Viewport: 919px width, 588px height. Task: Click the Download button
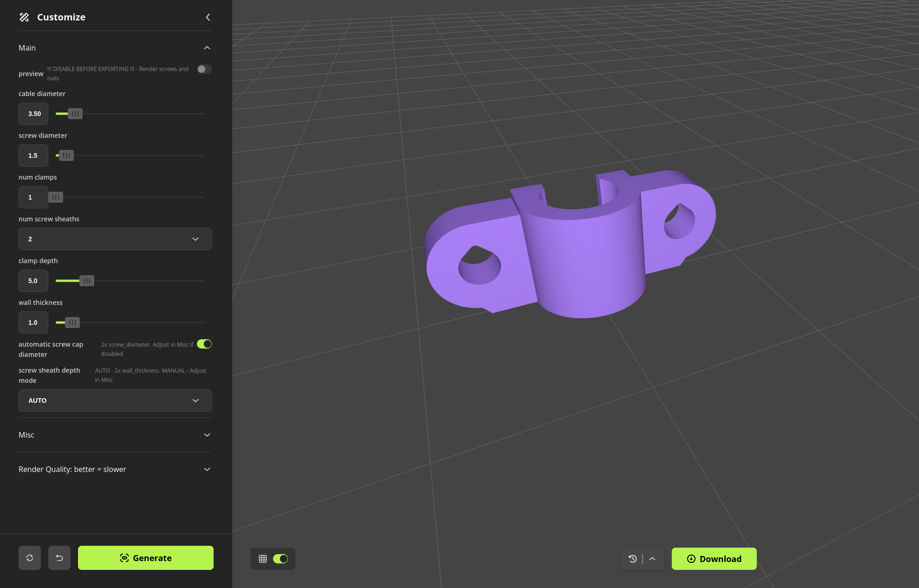click(x=714, y=559)
